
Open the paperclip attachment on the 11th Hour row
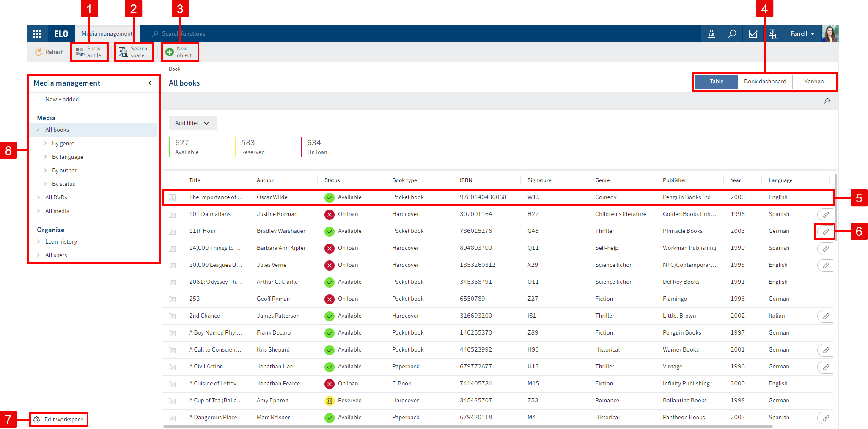coord(825,231)
